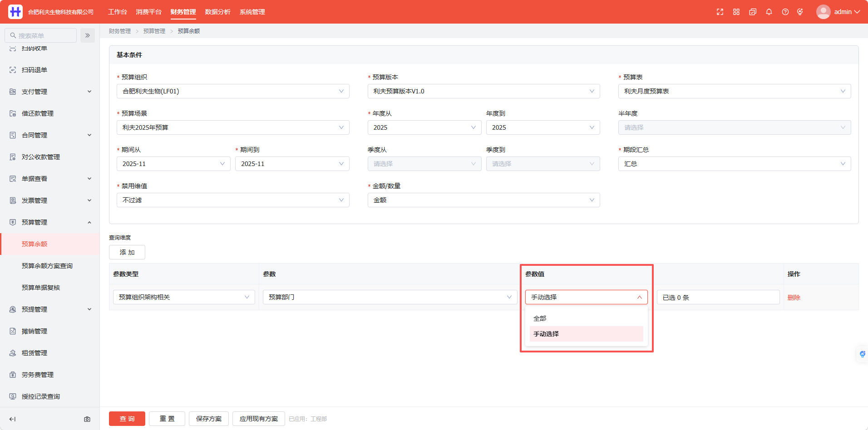
Task: Click the 搜索菜单 search field
Action: [x=40, y=35]
